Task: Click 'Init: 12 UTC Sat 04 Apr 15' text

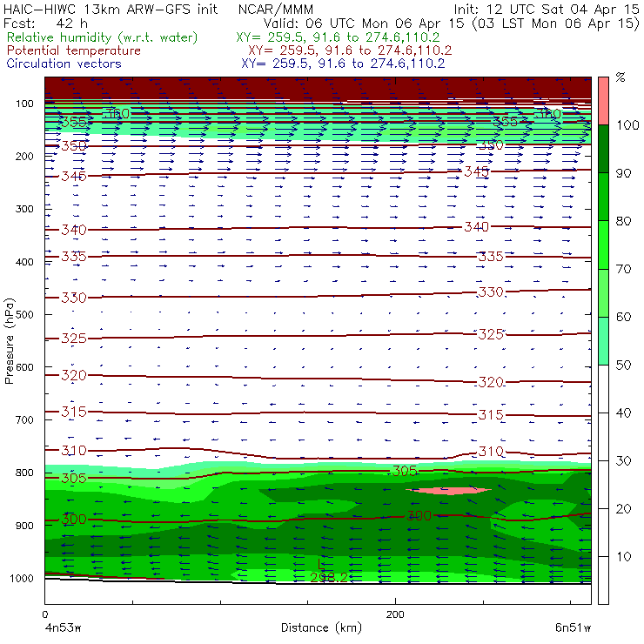Action: click(547, 9)
